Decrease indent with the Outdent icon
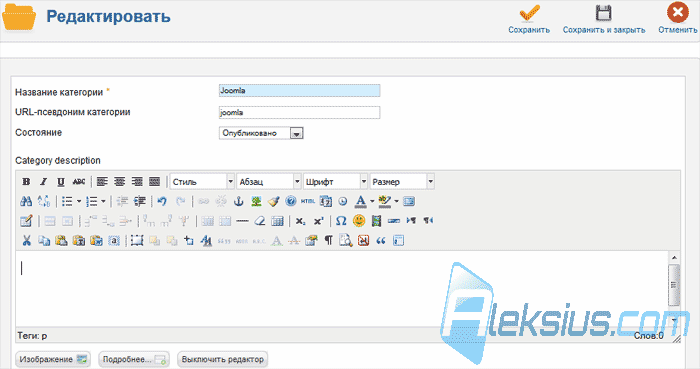 (x=122, y=201)
